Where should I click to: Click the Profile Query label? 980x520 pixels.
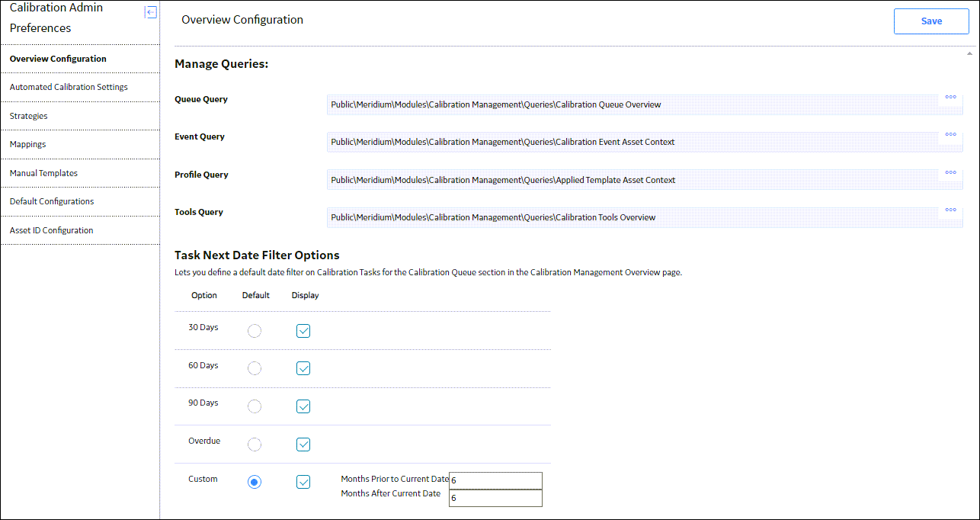pyautogui.click(x=201, y=175)
